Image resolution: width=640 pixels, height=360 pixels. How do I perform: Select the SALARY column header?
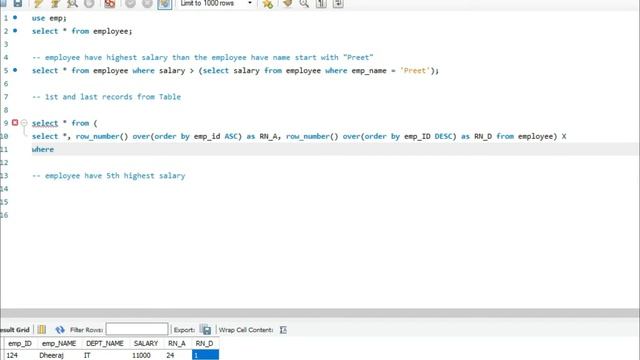(x=146, y=344)
